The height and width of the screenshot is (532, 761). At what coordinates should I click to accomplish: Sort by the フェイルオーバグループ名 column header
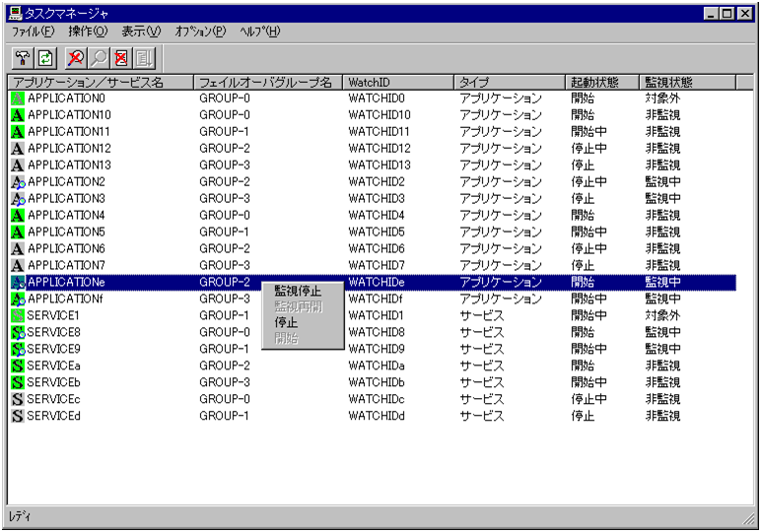(267, 82)
